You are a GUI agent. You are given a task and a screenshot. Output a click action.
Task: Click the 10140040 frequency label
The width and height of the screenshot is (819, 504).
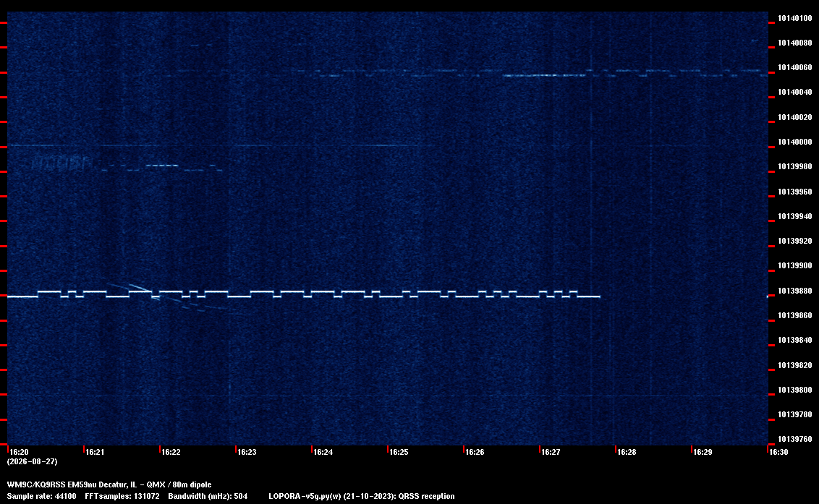click(794, 92)
